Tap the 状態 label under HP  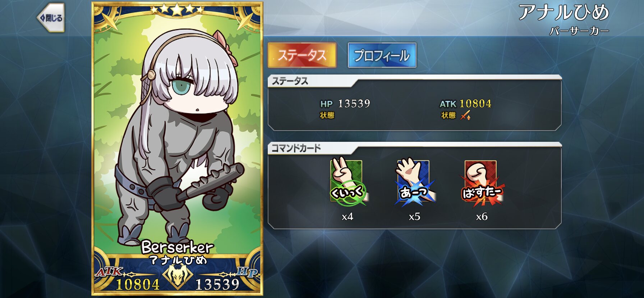(x=327, y=116)
